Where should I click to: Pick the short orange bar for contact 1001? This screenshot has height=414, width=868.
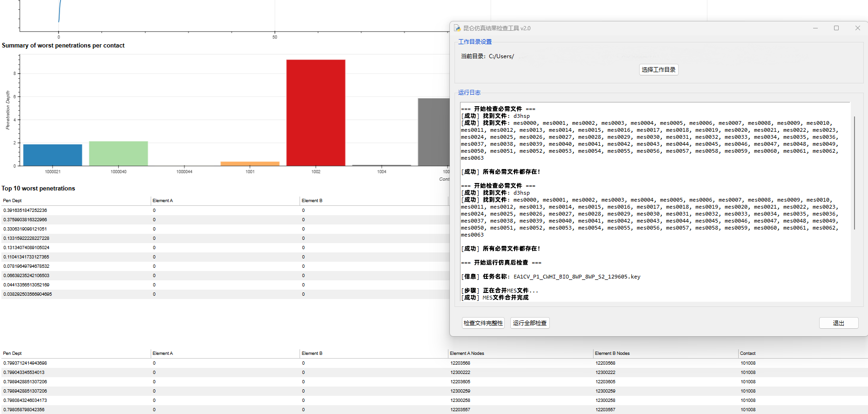(250, 163)
